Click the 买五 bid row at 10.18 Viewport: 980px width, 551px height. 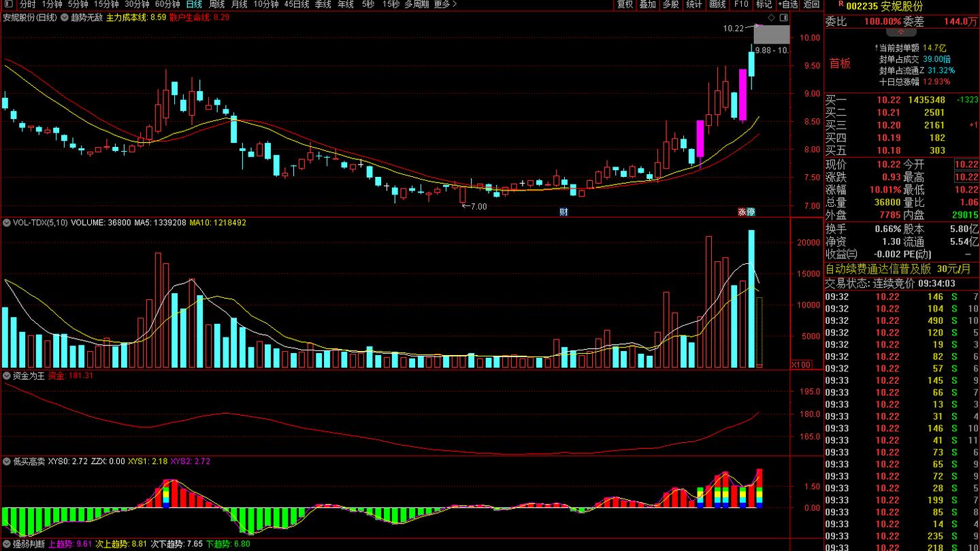click(x=902, y=150)
